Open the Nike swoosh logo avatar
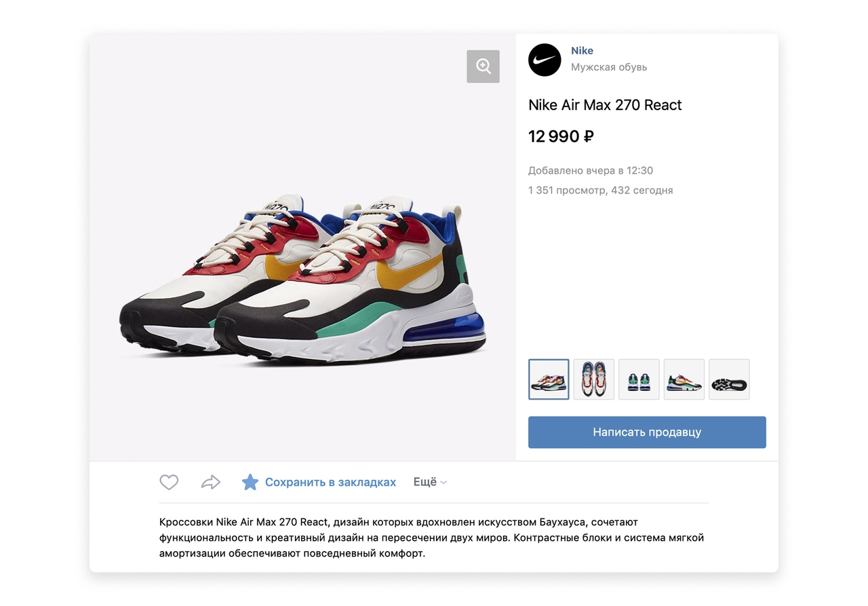The width and height of the screenshot is (868, 606). tap(545, 60)
